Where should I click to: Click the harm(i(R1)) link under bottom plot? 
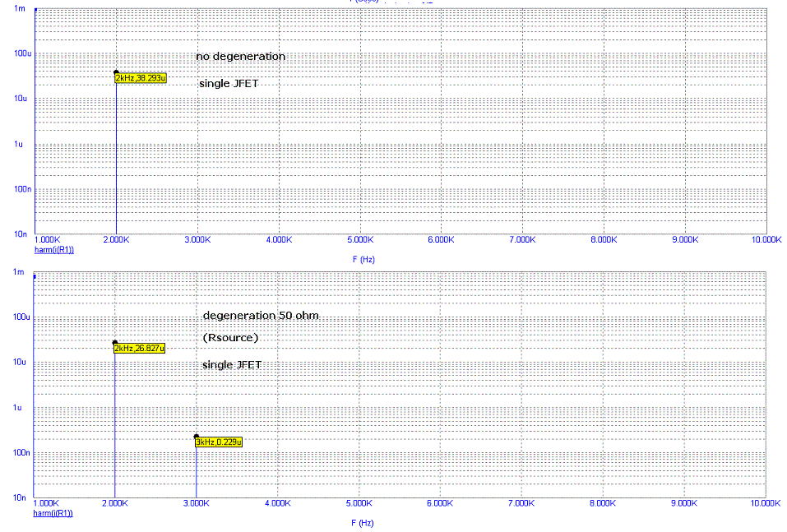point(53,513)
